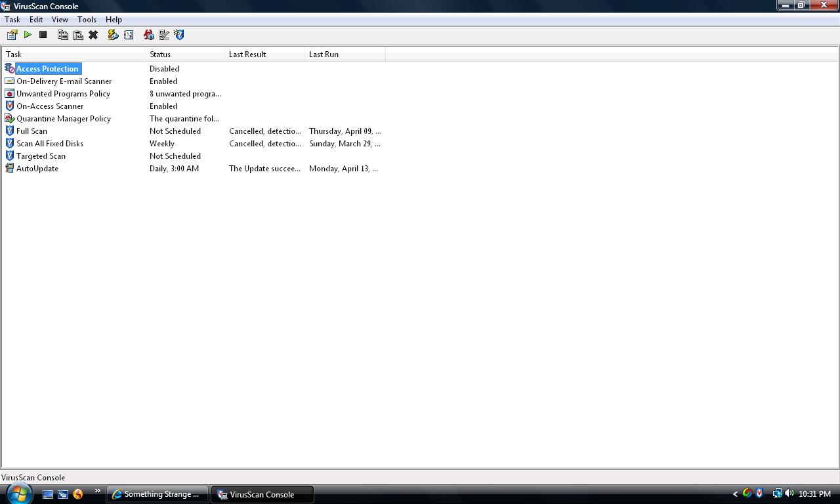Click the lightning-bolt toolbar icon
Screen dimensions: 840x504
point(113,35)
